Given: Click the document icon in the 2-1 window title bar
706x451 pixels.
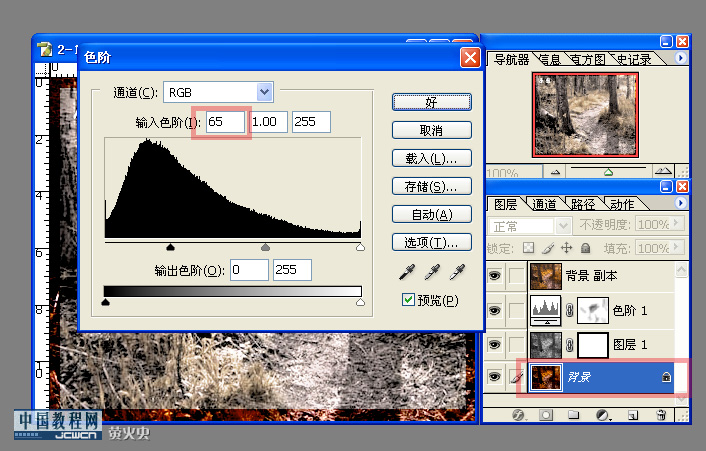Looking at the screenshot, I should coord(45,49).
